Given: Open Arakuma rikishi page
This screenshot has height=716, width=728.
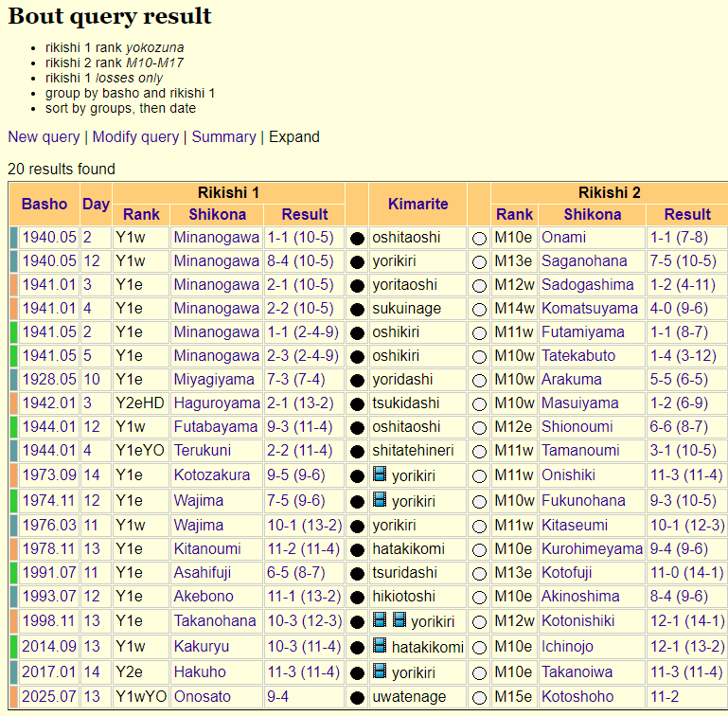Looking at the screenshot, I should (572, 380).
